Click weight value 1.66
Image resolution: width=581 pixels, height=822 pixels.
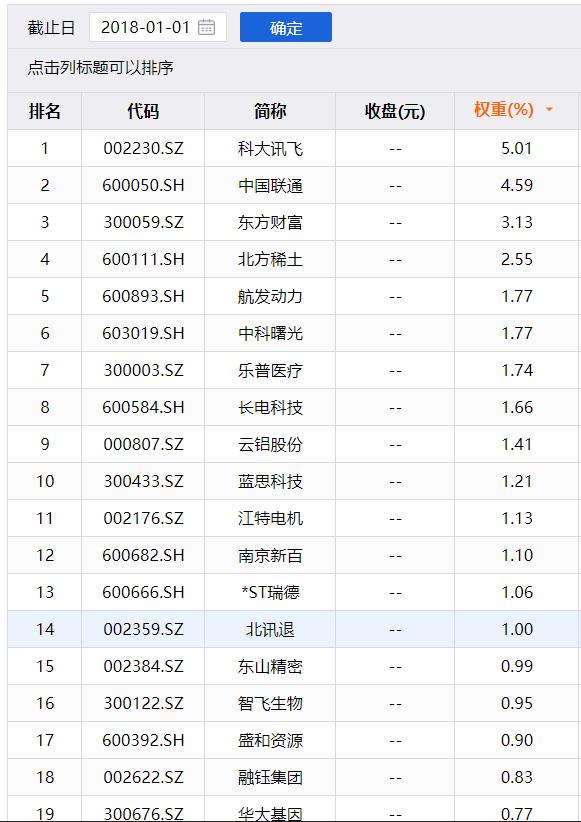coord(517,407)
